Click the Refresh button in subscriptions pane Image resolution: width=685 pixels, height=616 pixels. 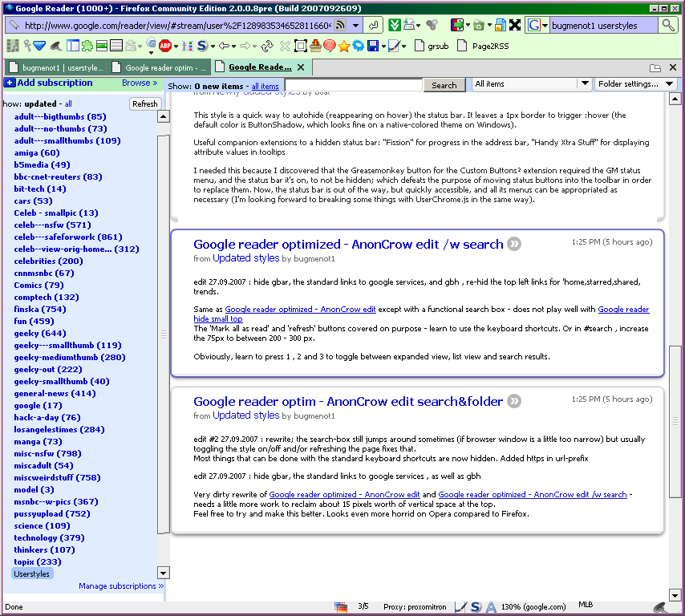pyautogui.click(x=145, y=103)
